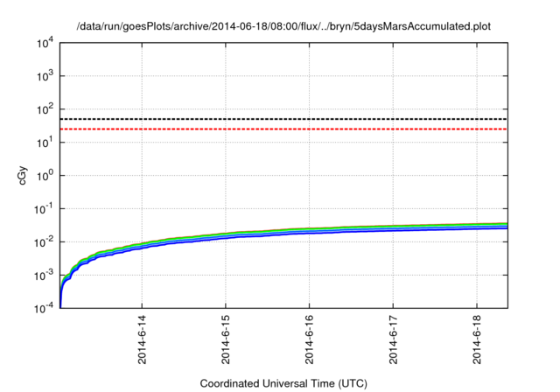The image size is (560, 392).
Task: Click the 2014-6-16 date tick label
Action: pyautogui.click(x=309, y=339)
